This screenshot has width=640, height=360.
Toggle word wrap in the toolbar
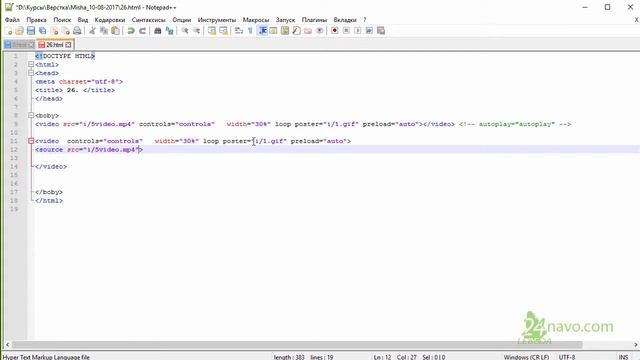coord(239,31)
